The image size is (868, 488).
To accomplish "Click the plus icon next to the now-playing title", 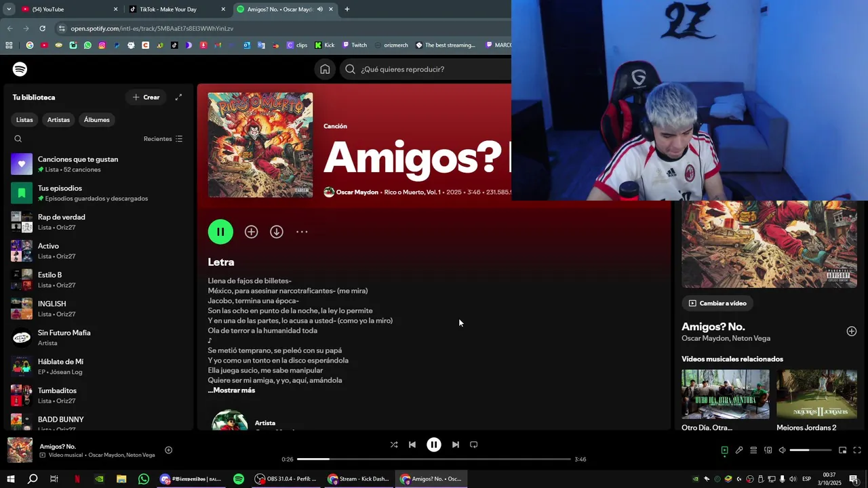I will coord(168,450).
